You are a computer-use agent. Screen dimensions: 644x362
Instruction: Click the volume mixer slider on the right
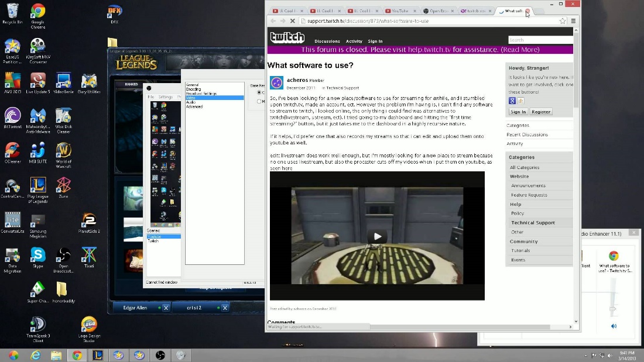click(613, 309)
